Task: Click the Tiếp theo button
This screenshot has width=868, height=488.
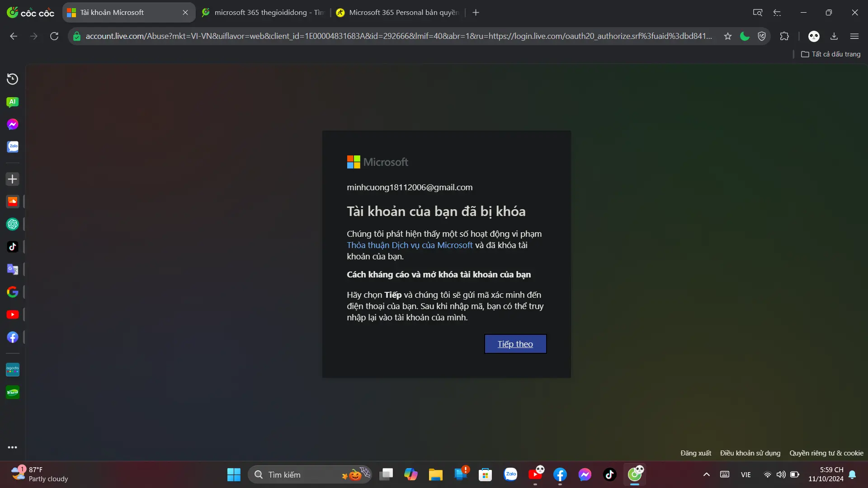Action: pos(515,344)
